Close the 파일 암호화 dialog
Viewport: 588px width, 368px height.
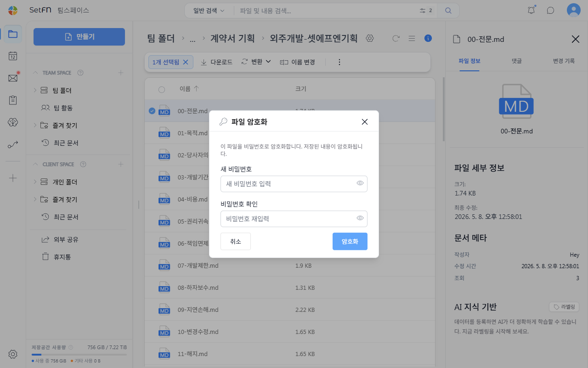(x=365, y=122)
